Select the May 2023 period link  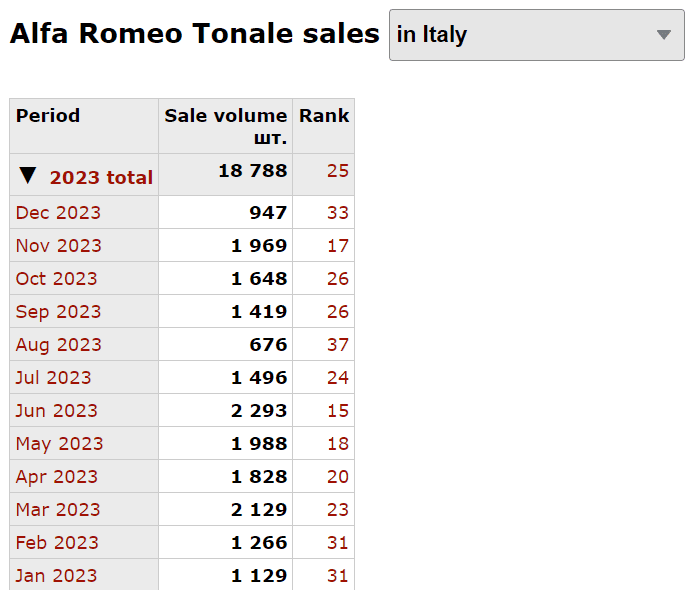coord(60,444)
